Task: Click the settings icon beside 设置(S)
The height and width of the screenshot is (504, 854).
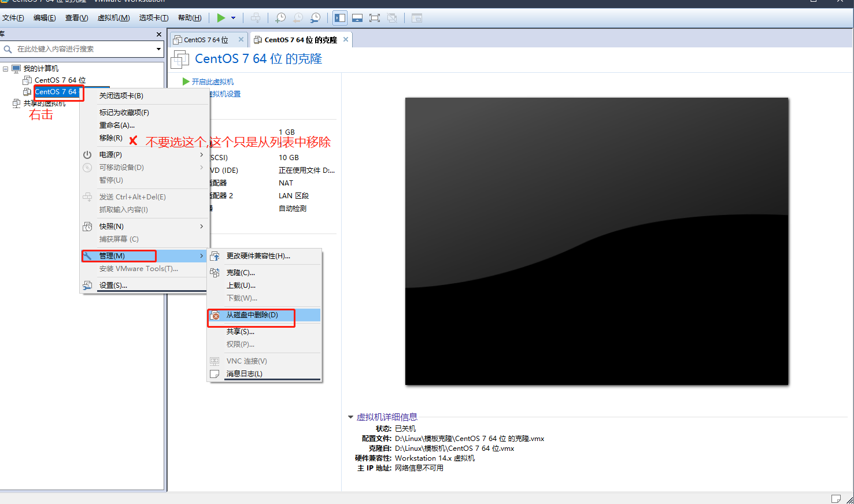Action: pos(87,286)
